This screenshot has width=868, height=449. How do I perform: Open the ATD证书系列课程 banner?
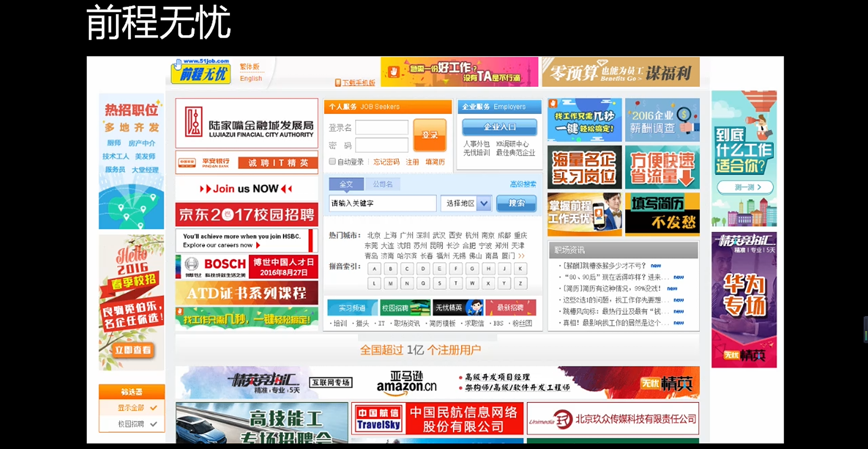tap(247, 292)
